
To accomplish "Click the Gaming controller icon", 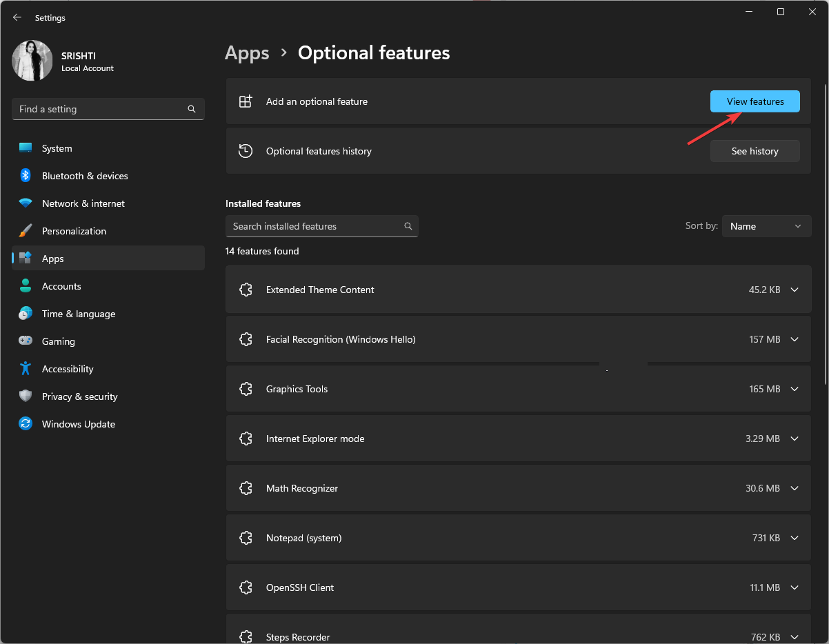I will click(26, 341).
